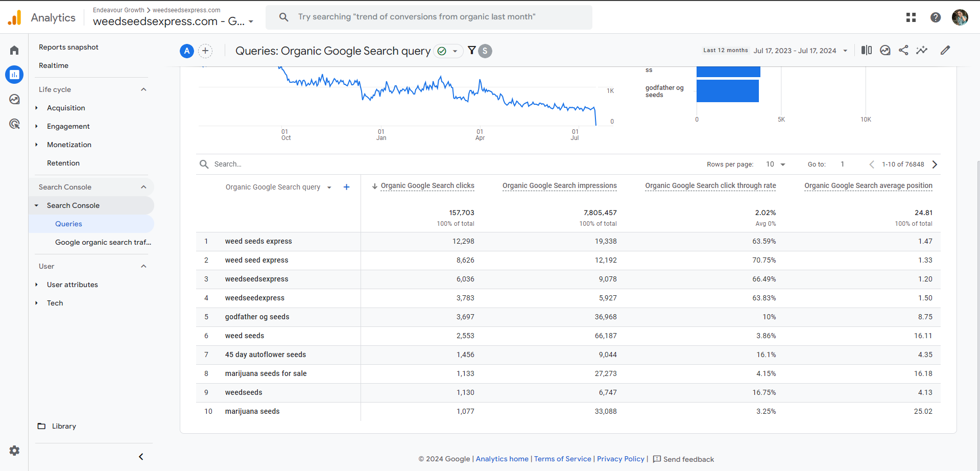
Task: Open the Rows per page dropdown
Action: [x=775, y=164]
